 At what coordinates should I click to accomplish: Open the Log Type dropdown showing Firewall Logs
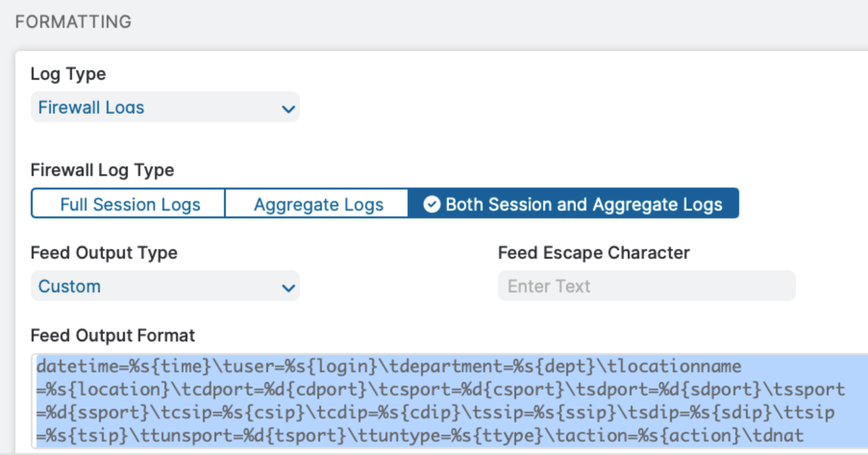(x=165, y=107)
